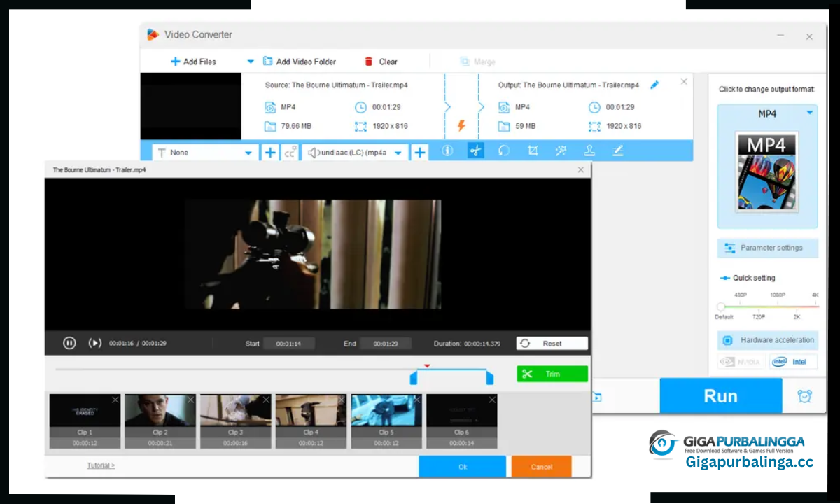This screenshot has height=504, width=840.
Task: Remove Clip 3 with its X
Action: tap(266, 400)
